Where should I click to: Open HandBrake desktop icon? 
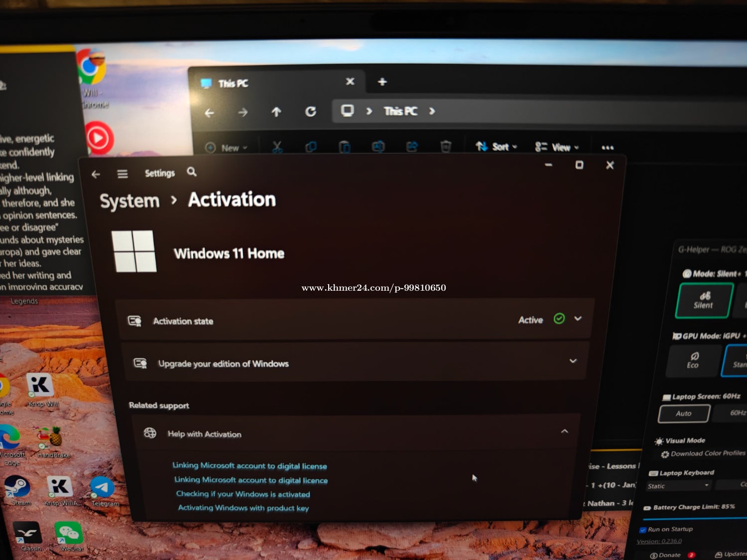pos(53,438)
